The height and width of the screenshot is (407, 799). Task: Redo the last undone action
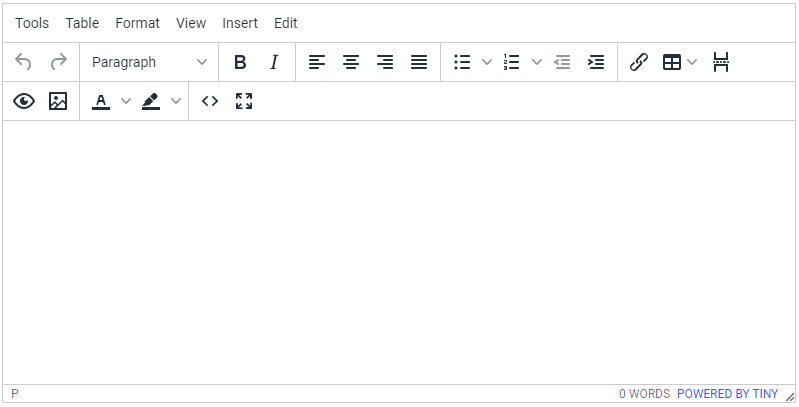point(58,62)
